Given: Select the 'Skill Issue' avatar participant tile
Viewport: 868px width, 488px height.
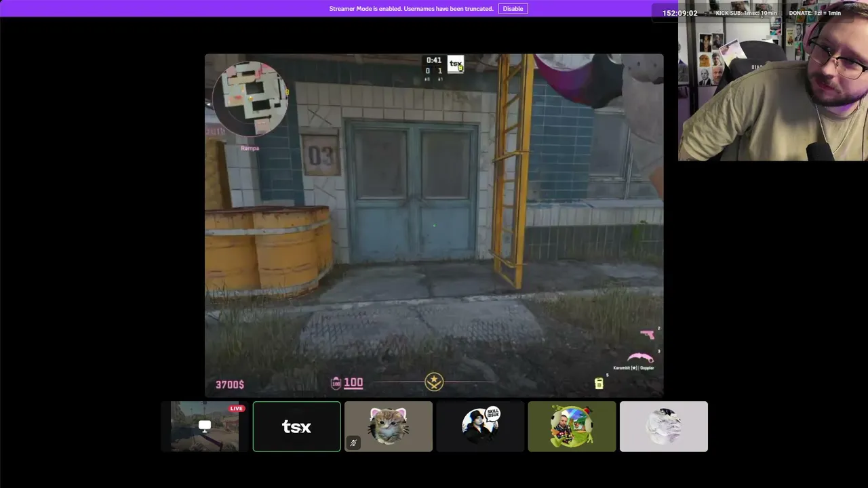Looking at the screenshot, I should point(480,426).
